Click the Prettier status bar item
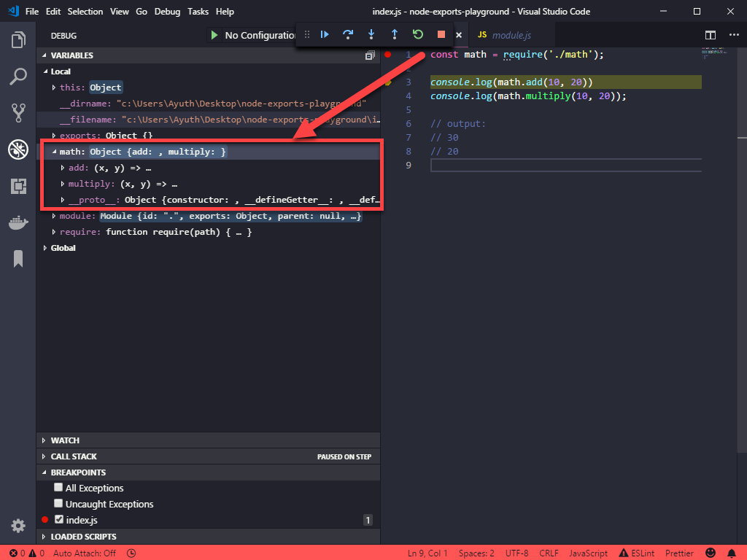The image size is (747, 560). point(679,553)
